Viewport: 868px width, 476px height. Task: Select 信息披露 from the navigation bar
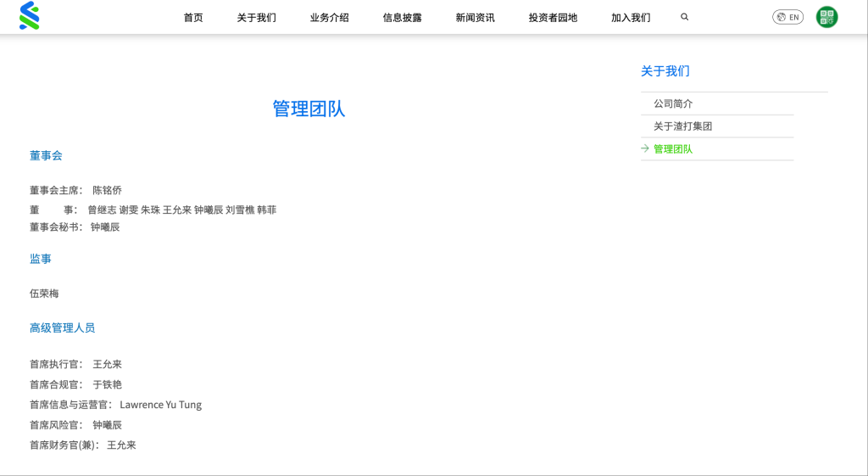(402, 18)
